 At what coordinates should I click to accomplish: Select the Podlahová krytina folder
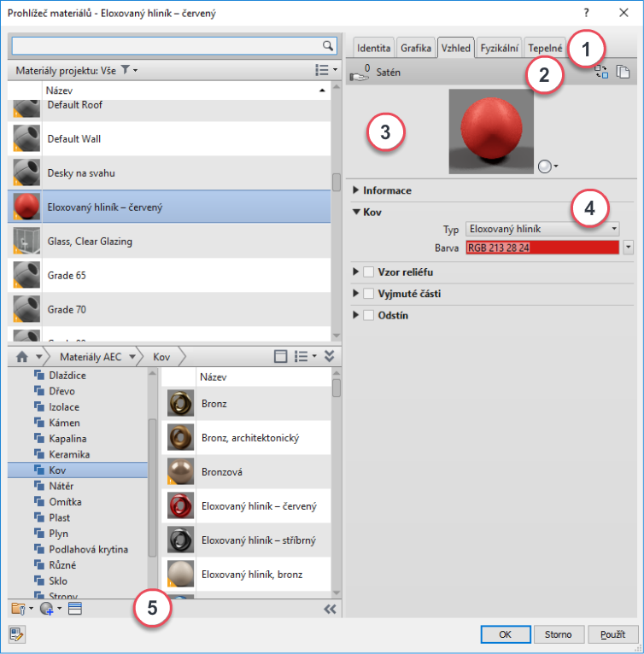click(88, 549)
